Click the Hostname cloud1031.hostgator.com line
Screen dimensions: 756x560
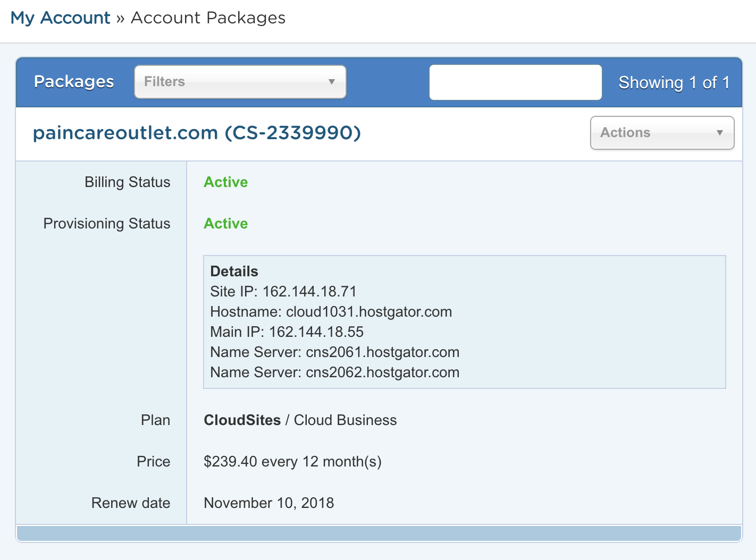[x=331, y=312]
